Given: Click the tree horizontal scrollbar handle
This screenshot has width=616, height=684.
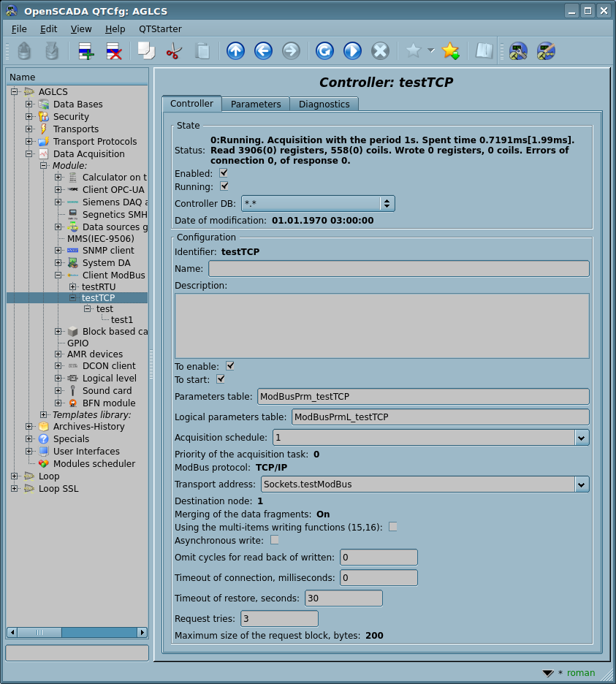Looking at the screenshot, I should (x=39, y=633).
